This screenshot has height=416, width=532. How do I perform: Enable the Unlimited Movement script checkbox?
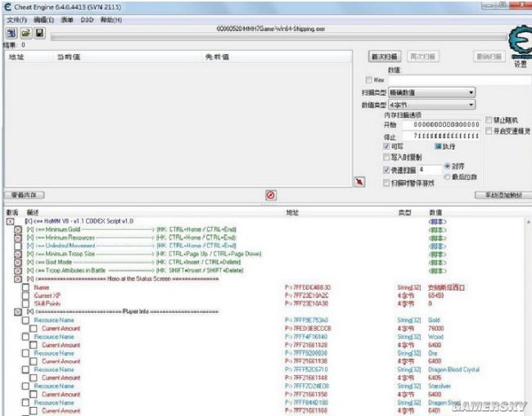point(18,246)
